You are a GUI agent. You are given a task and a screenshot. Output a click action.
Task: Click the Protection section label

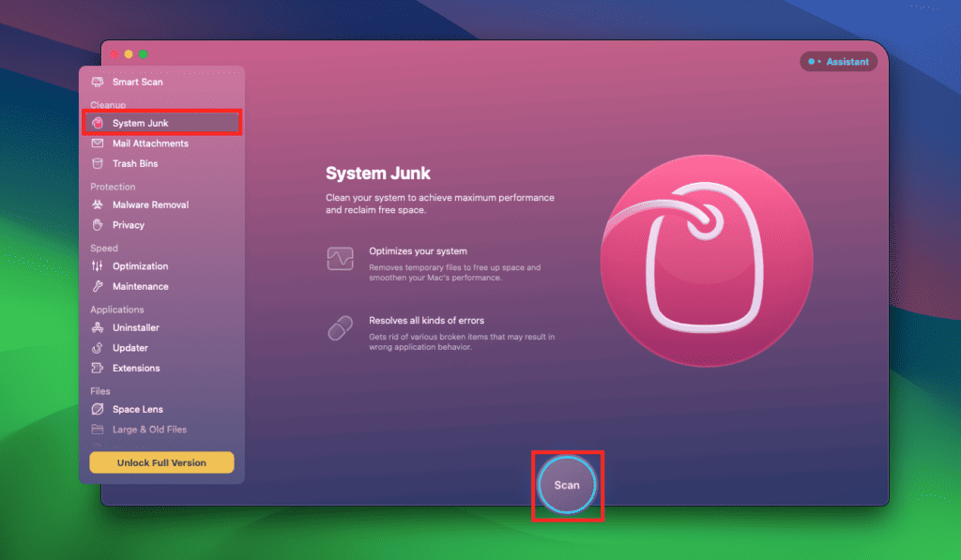point(113,187)
